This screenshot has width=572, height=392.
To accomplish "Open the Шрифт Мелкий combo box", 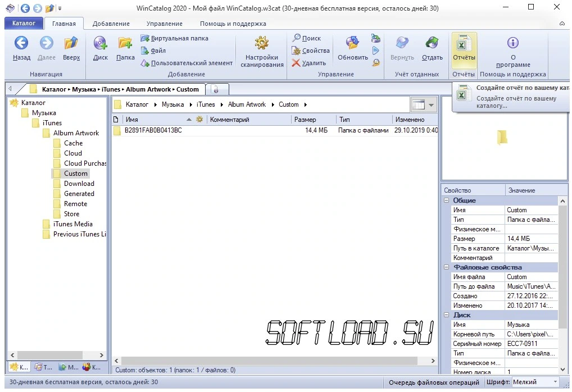I will tap(535, 382).
